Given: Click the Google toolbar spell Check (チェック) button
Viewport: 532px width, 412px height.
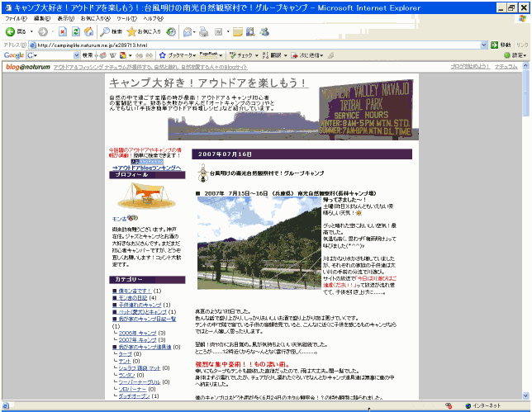Looking at the screenshot, I should (x=241, y=55).
